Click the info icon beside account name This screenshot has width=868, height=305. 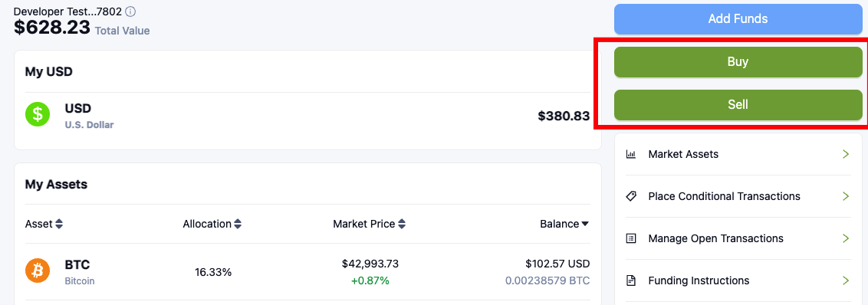point(130,11)
